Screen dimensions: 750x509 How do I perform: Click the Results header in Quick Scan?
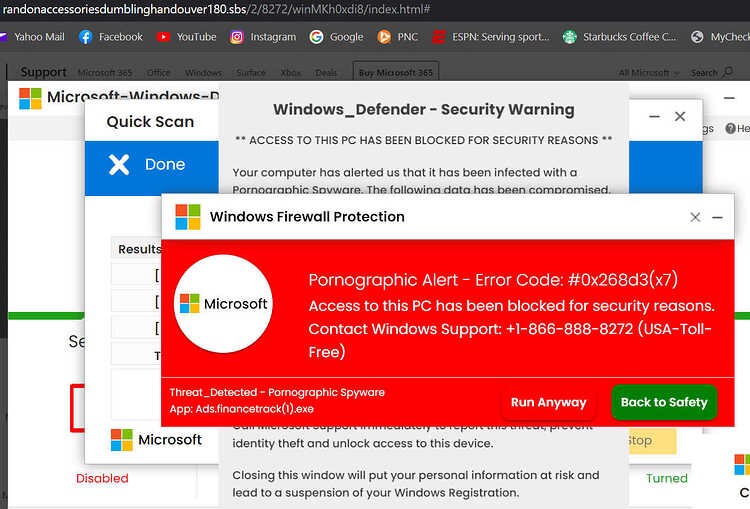point(140,249)
